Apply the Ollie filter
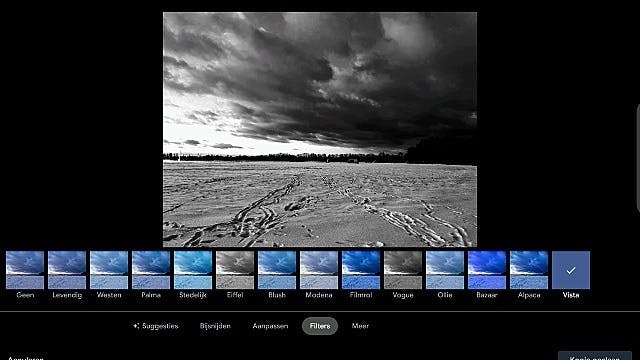This screenshot has width=640, height=360. click(x=445, y=270)
